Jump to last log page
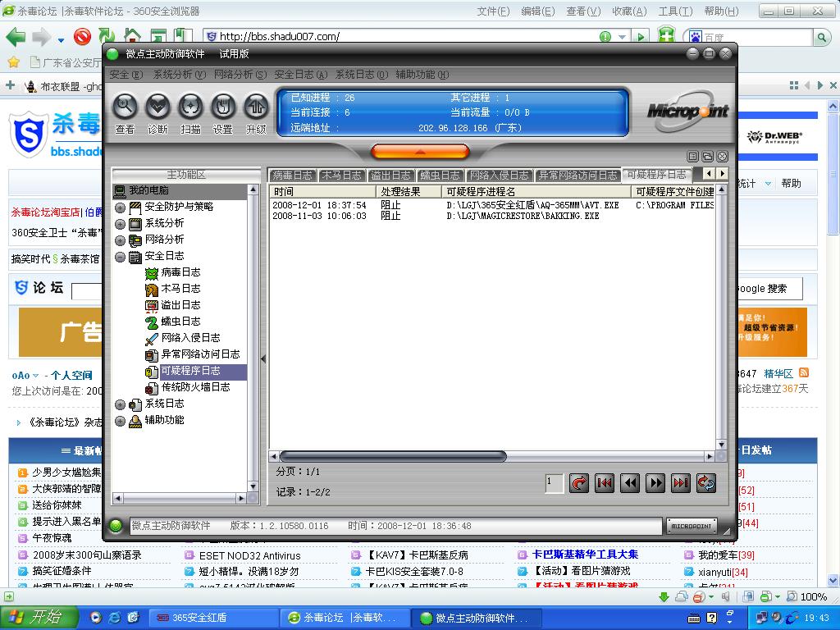This screenshot has height=630, width=840. pos(681,483)
